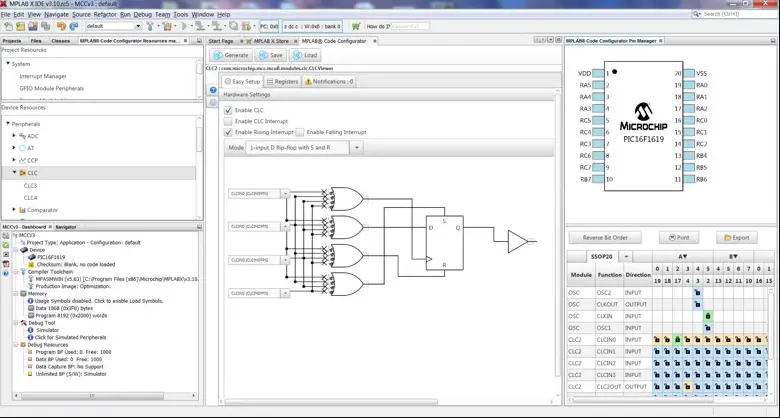Click the Code Configurator horizontal scrollbar

(x=331, y=402)
